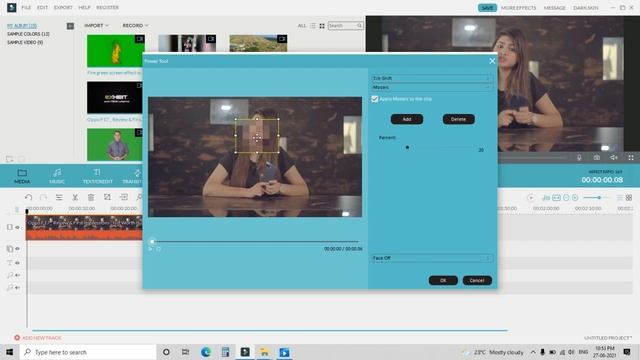Switch media library to list view
Screen dimensions: 640x360
313,26
